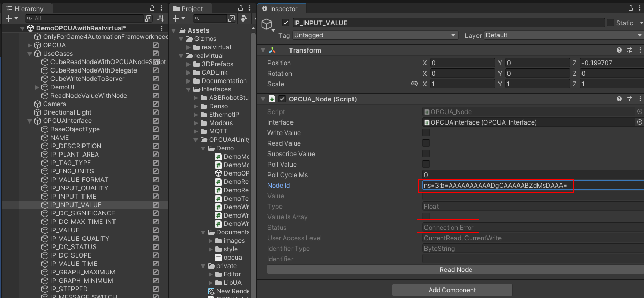
Task: Collapse the UseCases object in Hierarchy
Action: [30, 54]
